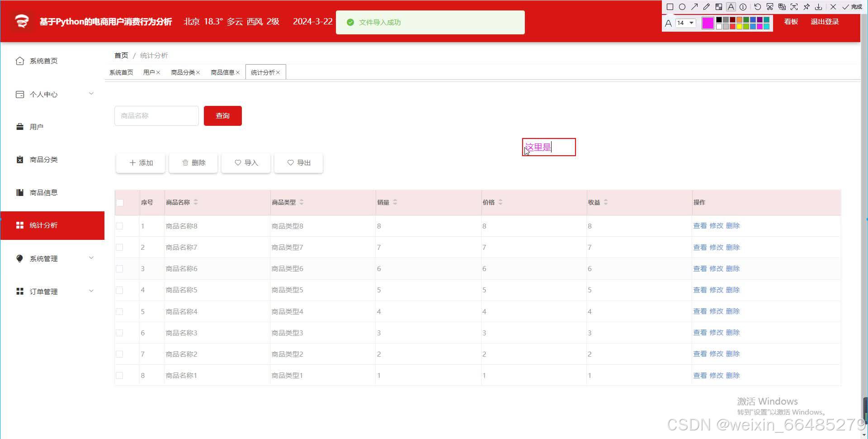Image resolution: width=868 pixels, height=439 pixels.
Task: Select the pencil drawing tool
Action: pyautogui.click(x=707, y=7)
